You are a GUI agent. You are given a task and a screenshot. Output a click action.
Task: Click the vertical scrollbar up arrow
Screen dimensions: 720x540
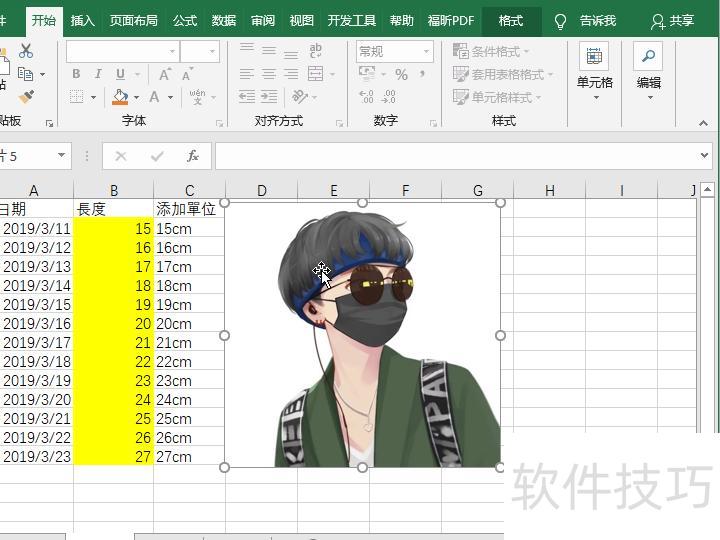(708, 189)
